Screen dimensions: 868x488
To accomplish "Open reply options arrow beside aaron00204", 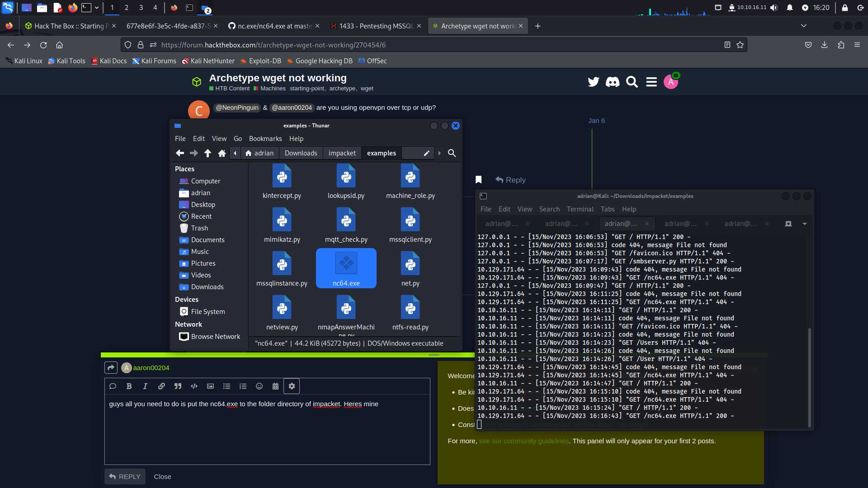I will tap(111, 368).
